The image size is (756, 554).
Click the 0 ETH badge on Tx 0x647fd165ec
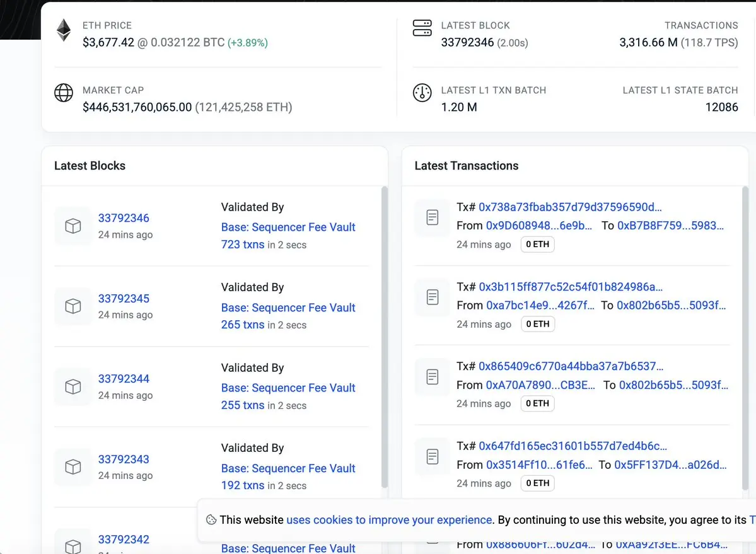coord(538,483)
